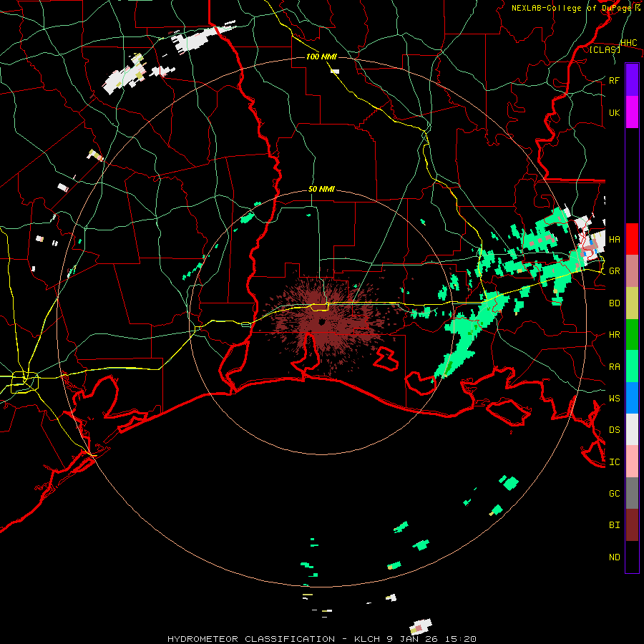The image size is (644, 644).
Task: Click the HYDROMETEOR CLASSIFICATION title text
Action: (251, 639)
